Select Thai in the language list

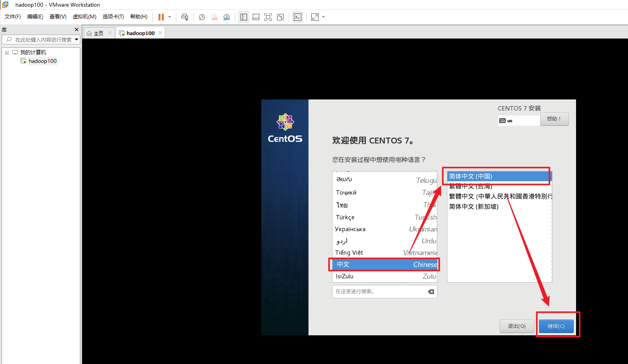point(385,205)
